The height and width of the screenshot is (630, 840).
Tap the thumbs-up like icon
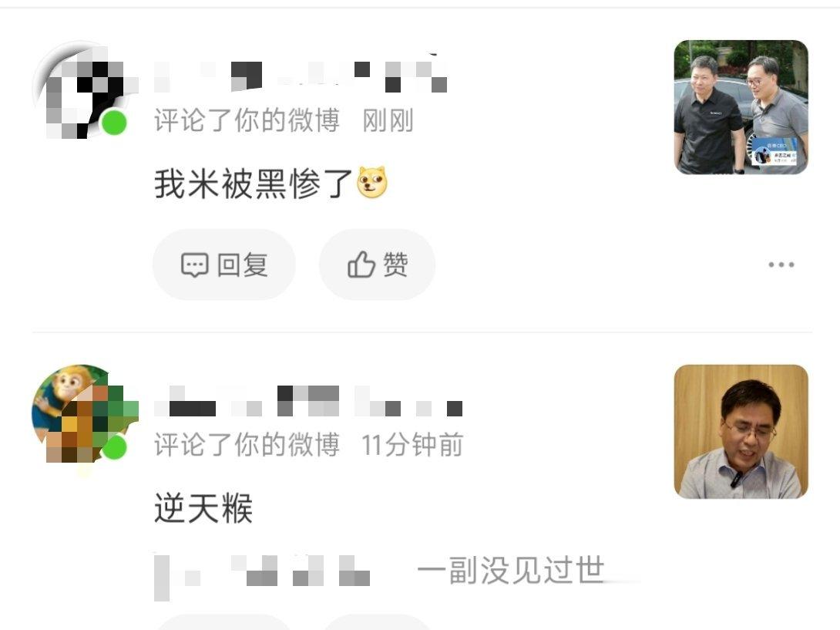[361, 264]
